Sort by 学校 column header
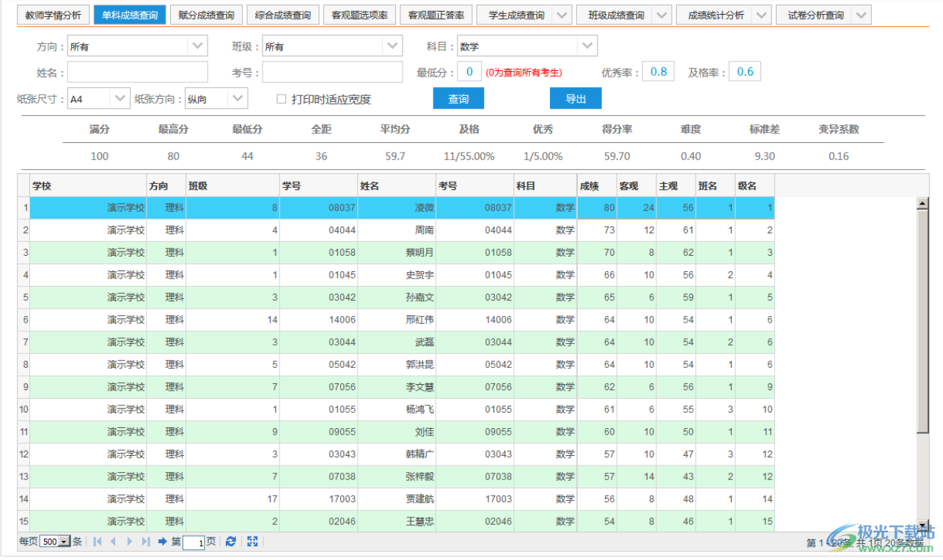The width and height of the screenshot is (943, 560). pos(88,186)
